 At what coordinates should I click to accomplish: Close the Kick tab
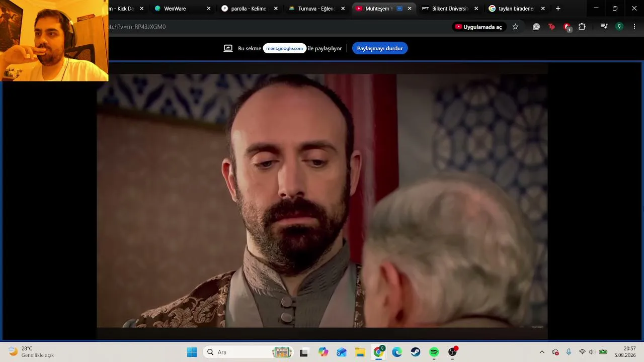click(x=141, y=9)
